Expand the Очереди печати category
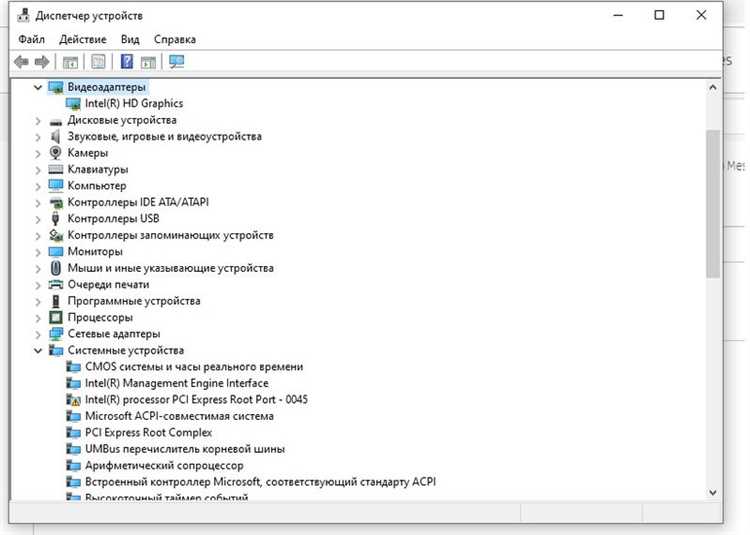This screenshot has width=750, height=535. (x=38, y=285)
